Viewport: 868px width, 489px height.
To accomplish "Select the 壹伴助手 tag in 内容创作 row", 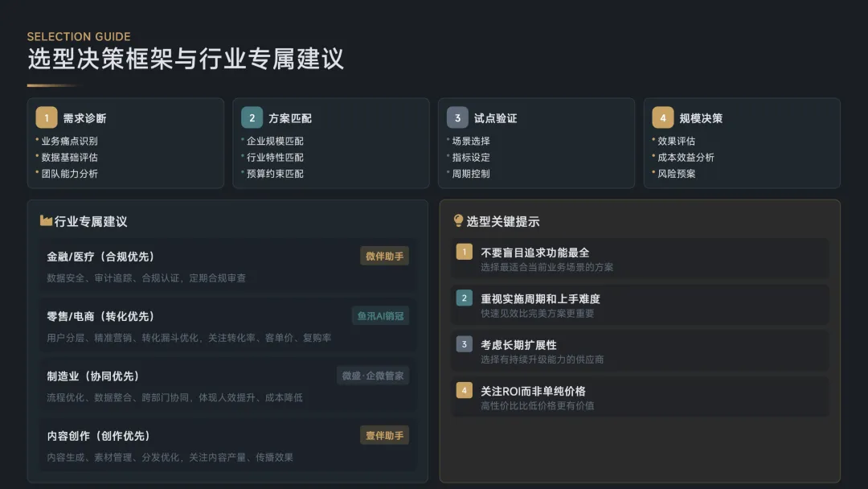I will (x=384, y=435).
